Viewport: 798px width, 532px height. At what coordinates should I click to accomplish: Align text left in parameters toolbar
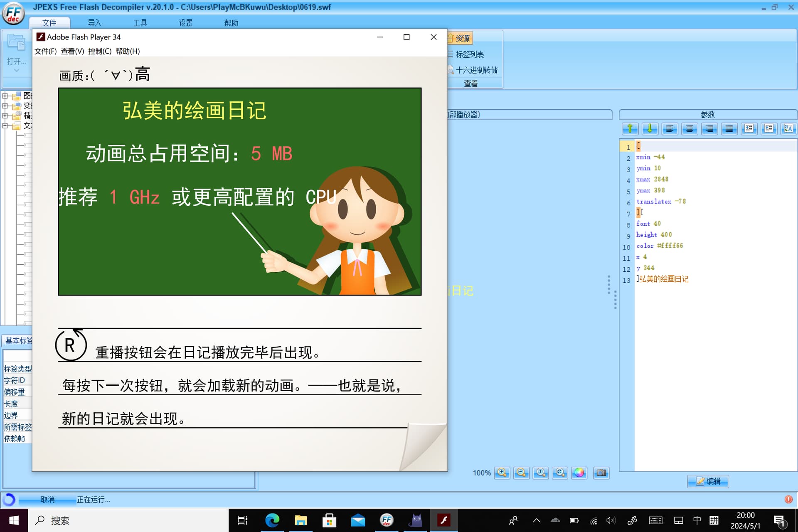point(670,128)
